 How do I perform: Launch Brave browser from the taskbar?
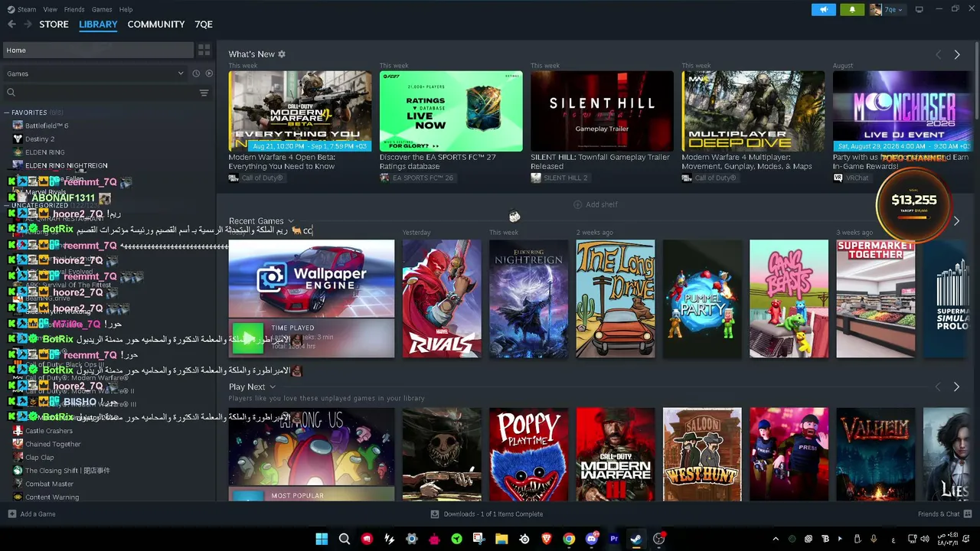(547, 539)
